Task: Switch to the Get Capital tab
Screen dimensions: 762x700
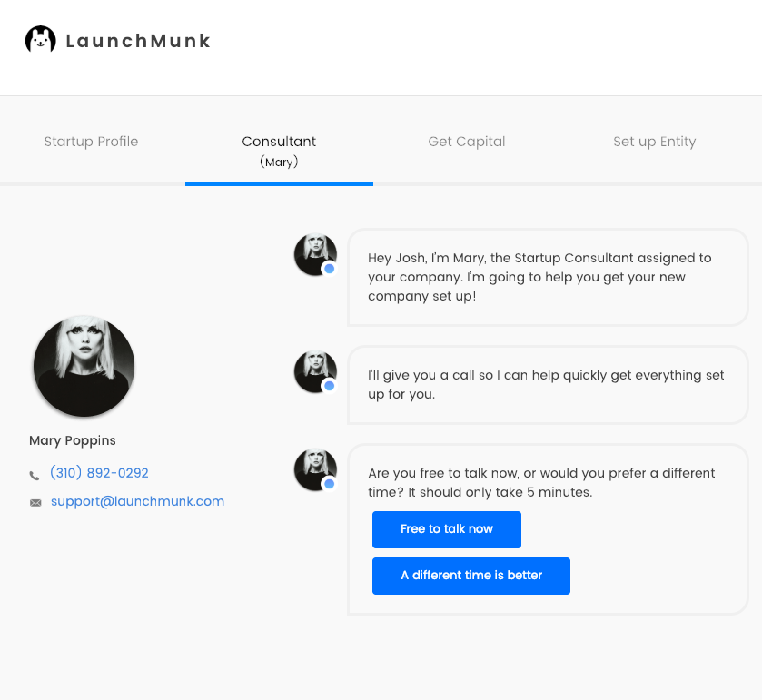Action: [x=467, y=142]
